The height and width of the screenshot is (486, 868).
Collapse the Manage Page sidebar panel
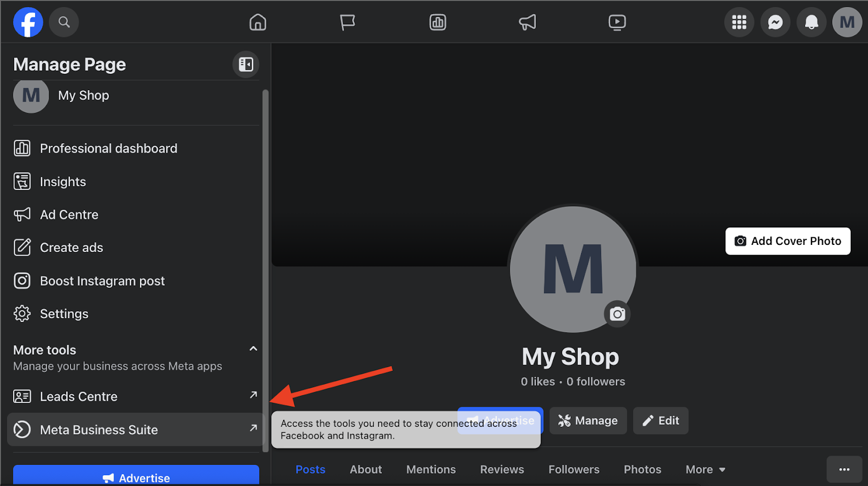(246, 65)
